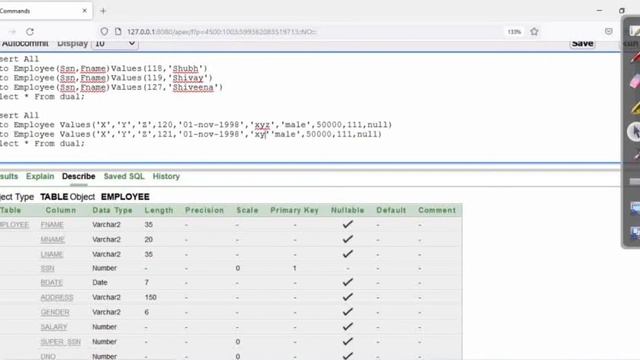Screen dimensions: 640x360
Task: Open the Display rows dropdown showing 10
Action: [115, 44]
